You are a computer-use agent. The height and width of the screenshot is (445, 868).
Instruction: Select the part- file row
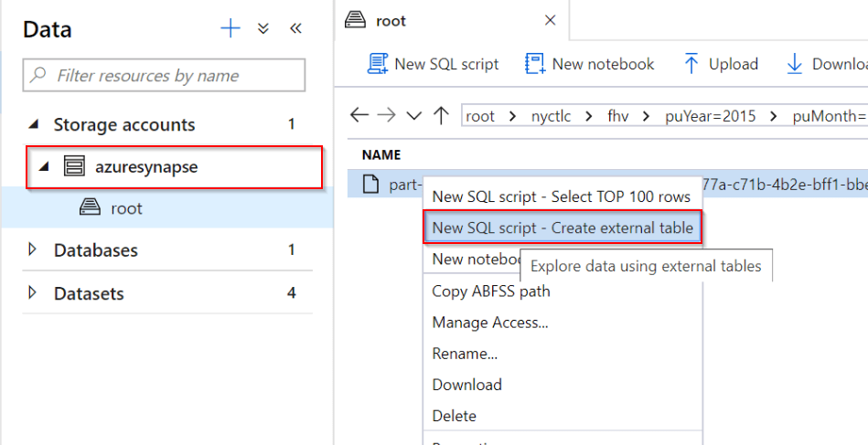607,184
